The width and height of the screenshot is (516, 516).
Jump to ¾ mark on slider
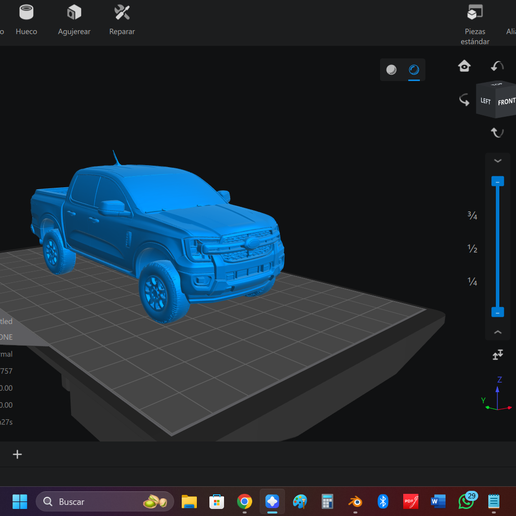(472, 216)
